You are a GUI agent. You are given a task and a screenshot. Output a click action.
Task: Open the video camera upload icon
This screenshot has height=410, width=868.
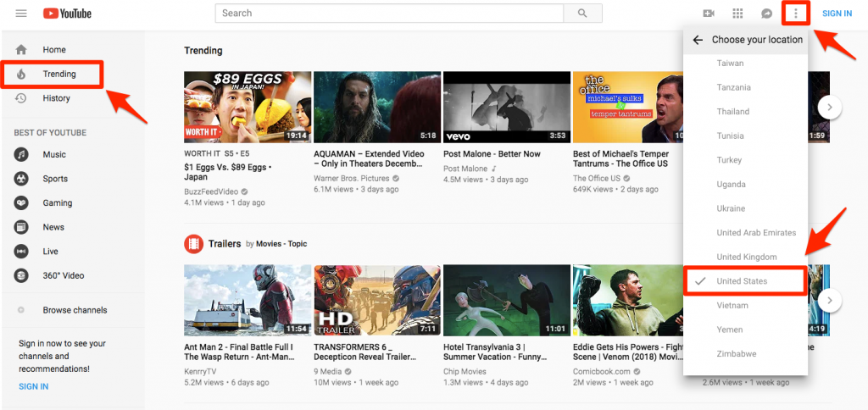pyautogui.click(x=709, y=14)
